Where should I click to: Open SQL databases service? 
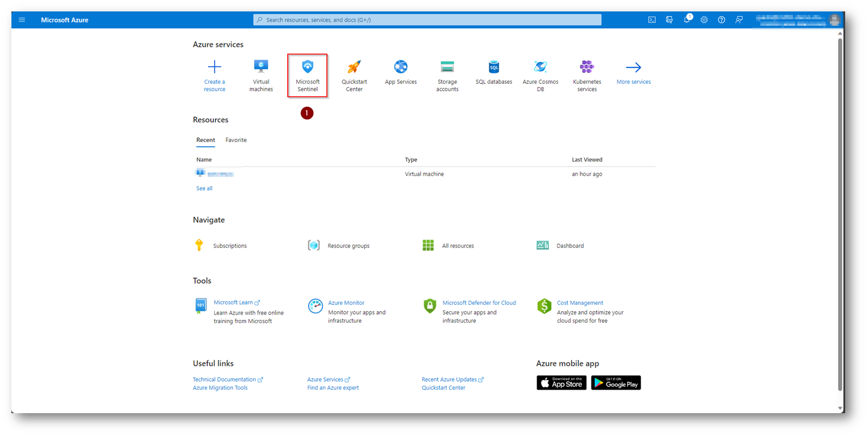tap(494, 72)
